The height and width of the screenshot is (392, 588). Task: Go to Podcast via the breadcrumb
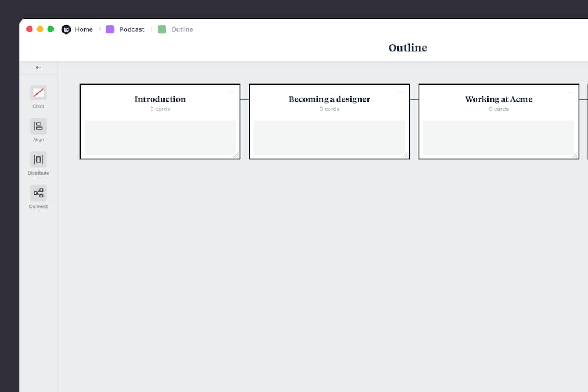(x=131, y=29)
